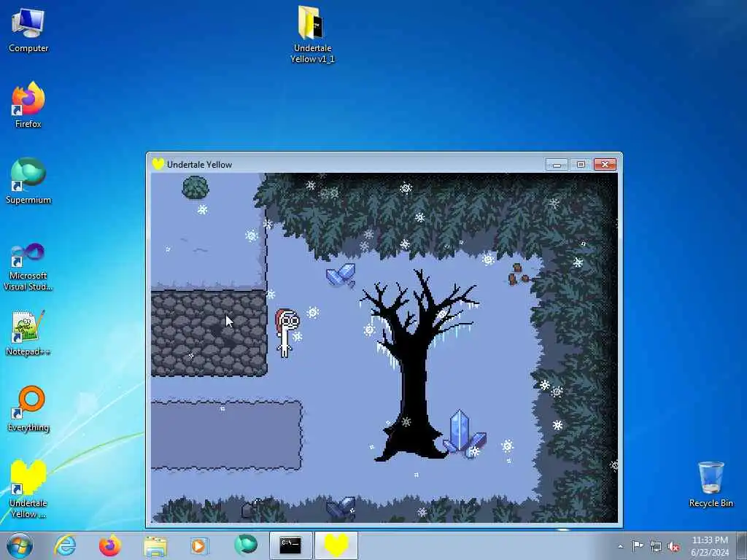
Task: Click the black bare tree in the game
Action: click(x=415, y=367)
